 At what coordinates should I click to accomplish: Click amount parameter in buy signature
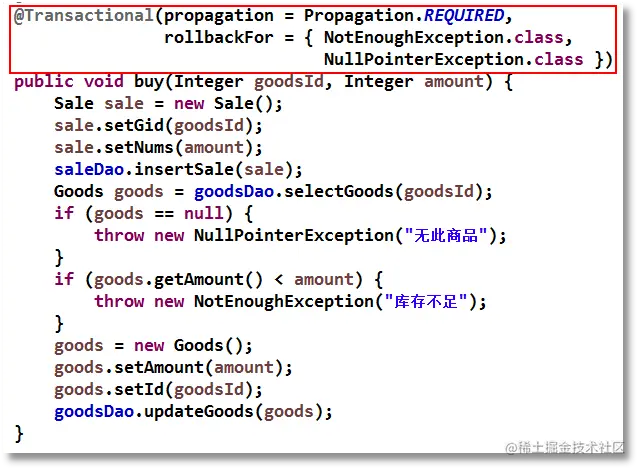coord(454,82)
